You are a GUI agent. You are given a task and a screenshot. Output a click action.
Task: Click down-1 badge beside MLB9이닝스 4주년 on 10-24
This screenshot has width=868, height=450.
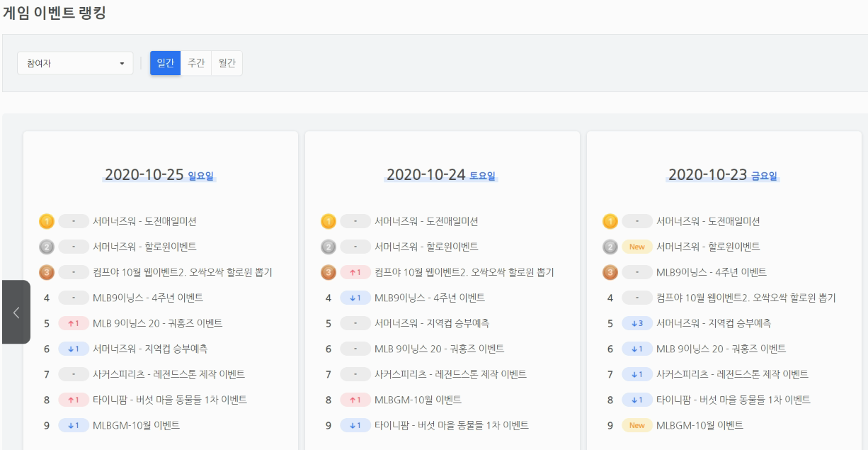(355, 298)
